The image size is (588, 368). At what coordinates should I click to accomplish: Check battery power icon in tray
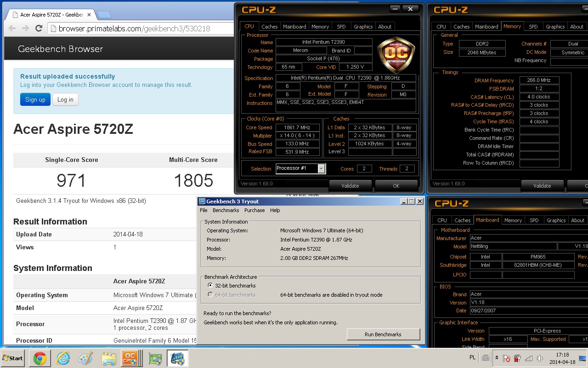[517, 358]
